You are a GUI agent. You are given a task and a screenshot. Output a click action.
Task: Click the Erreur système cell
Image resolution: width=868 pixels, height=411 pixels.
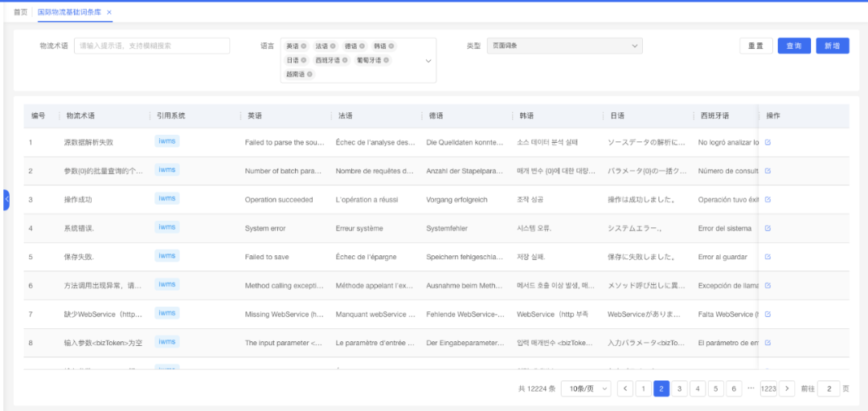(x=359, y=229)
